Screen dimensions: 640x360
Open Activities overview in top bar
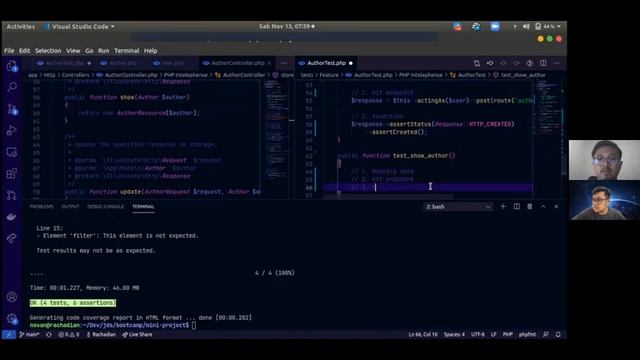[21, 27]
